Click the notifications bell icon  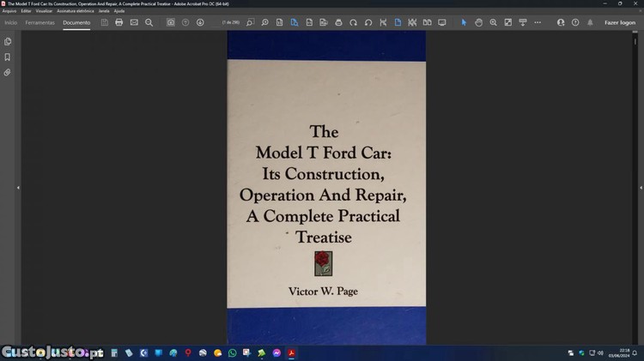tap(590, 22)
